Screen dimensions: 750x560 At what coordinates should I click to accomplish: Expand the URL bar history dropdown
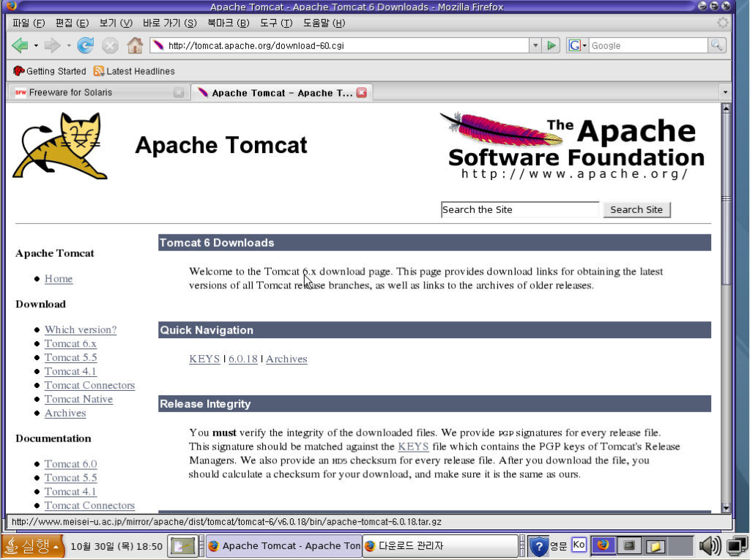point(535,45)
